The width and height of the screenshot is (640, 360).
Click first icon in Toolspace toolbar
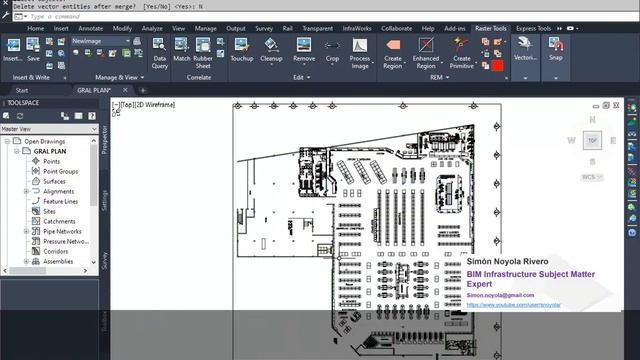pos(6,116)
